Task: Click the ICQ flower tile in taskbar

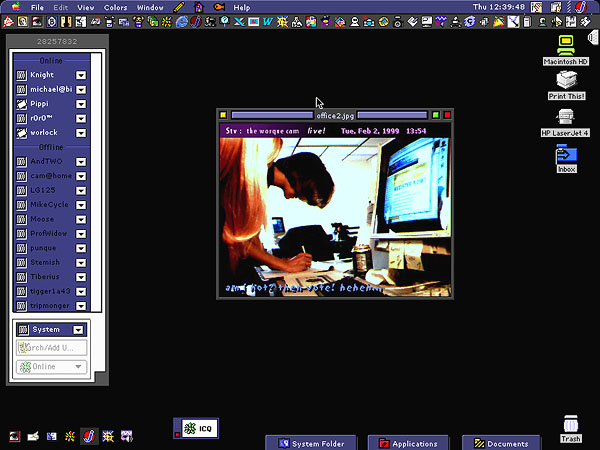Action: point(196,429)
